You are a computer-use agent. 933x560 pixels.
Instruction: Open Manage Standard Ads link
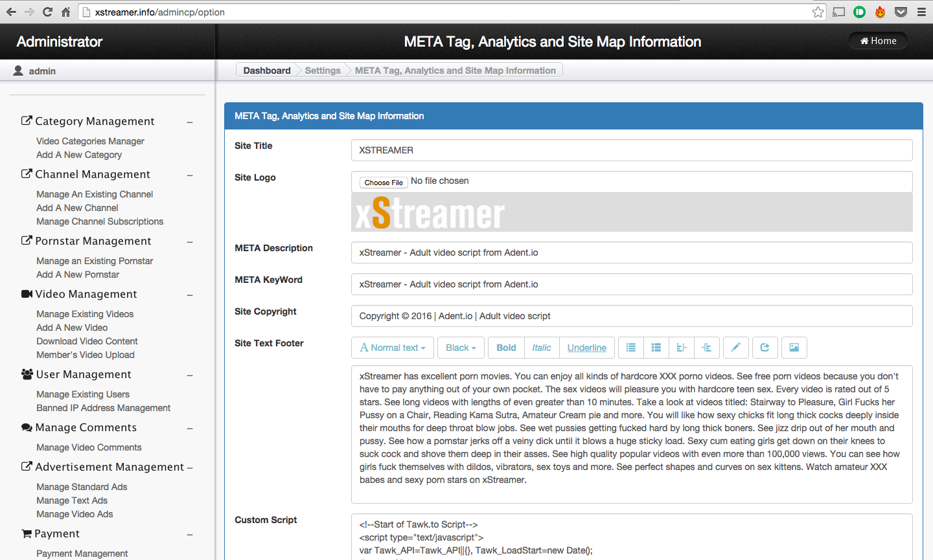82,487
